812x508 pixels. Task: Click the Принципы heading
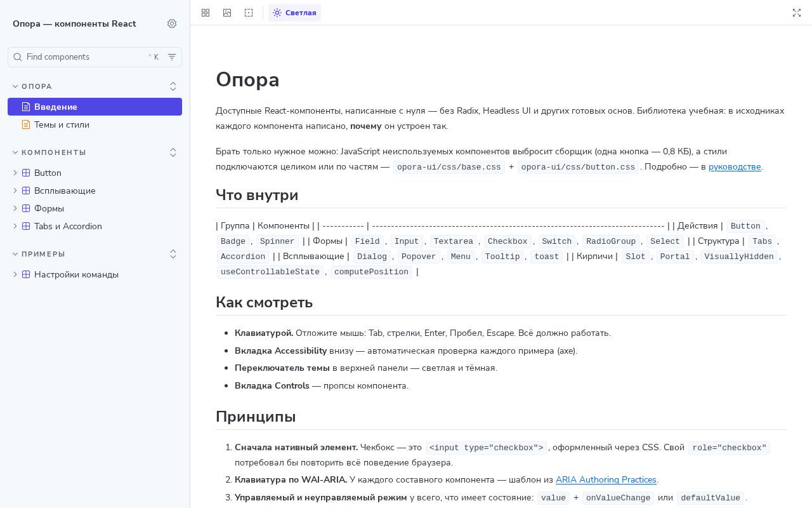tap(256, 417)
